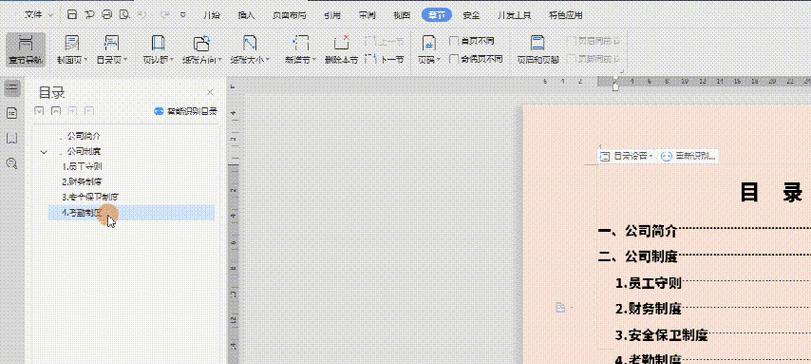
Task: Click the 新增节 new section icon
Action: point(301,43)
